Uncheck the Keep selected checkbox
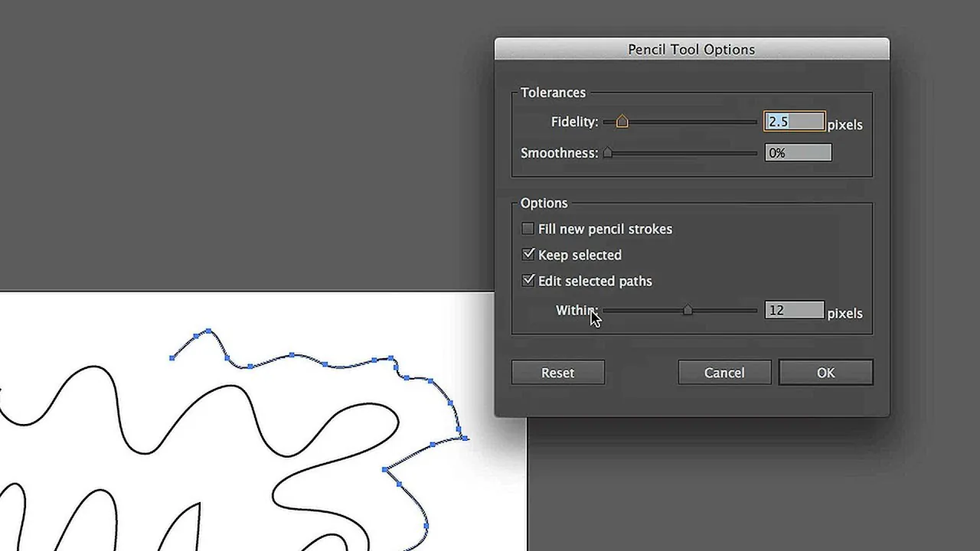The width and height of the screenshot is (980, 551). pyautogui.click(x=528, y=255)
